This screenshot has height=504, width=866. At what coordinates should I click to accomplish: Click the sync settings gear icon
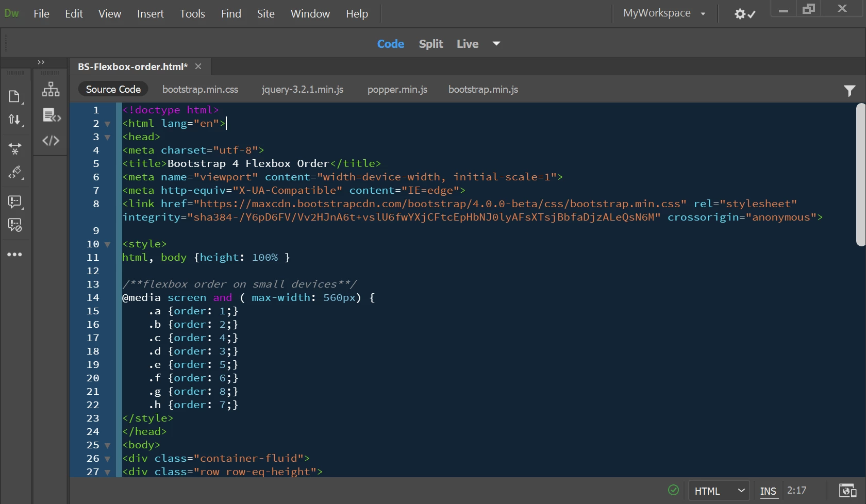coord(745,14)
